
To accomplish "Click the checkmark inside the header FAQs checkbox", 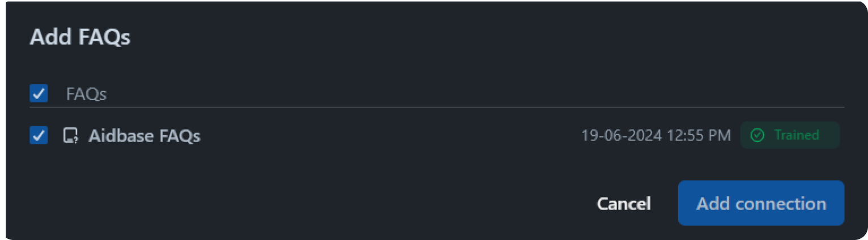I will pos(39,93).
